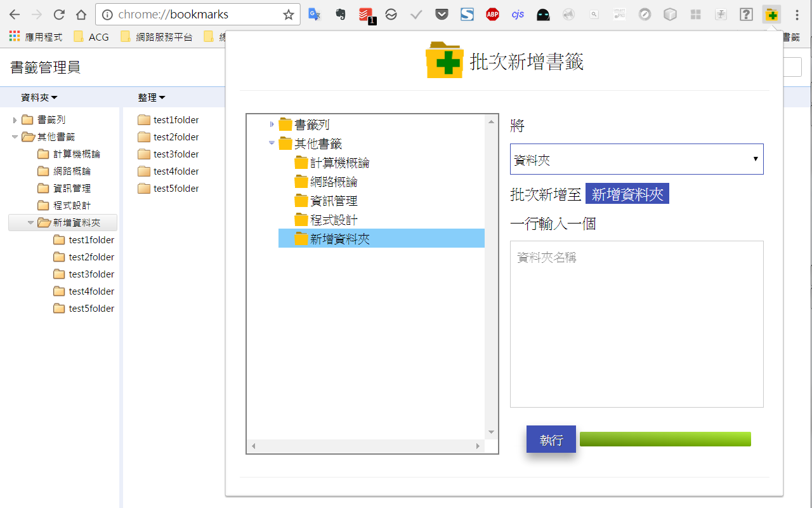Collapse 新增資料夾 in bookmark manager sidebar
812x508 pixels.
pos(31,222)
